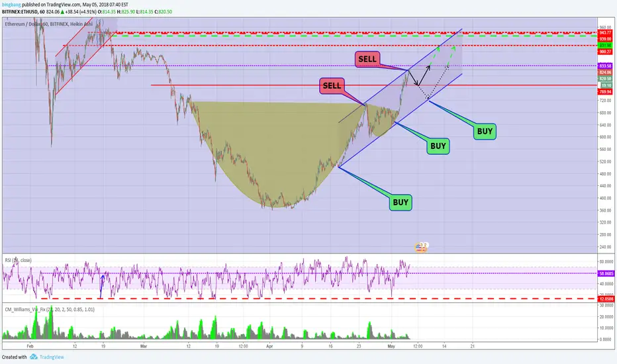Select the SELL label pointing at the cup rim

tap(332, 85)
